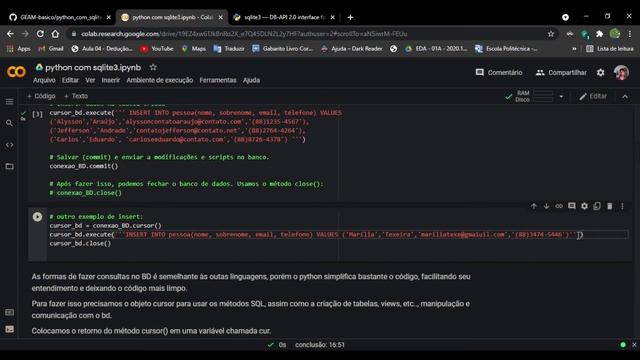
Task: Open the Maps bookmark
Action: [193, 49]
